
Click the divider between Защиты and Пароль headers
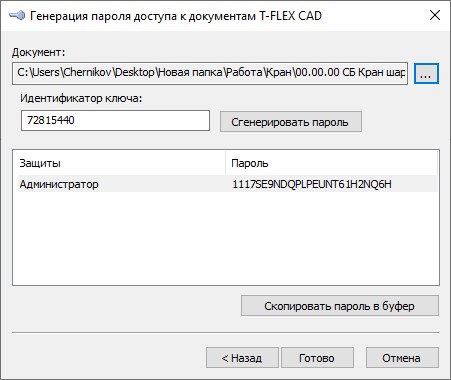[x=226, y=163]
